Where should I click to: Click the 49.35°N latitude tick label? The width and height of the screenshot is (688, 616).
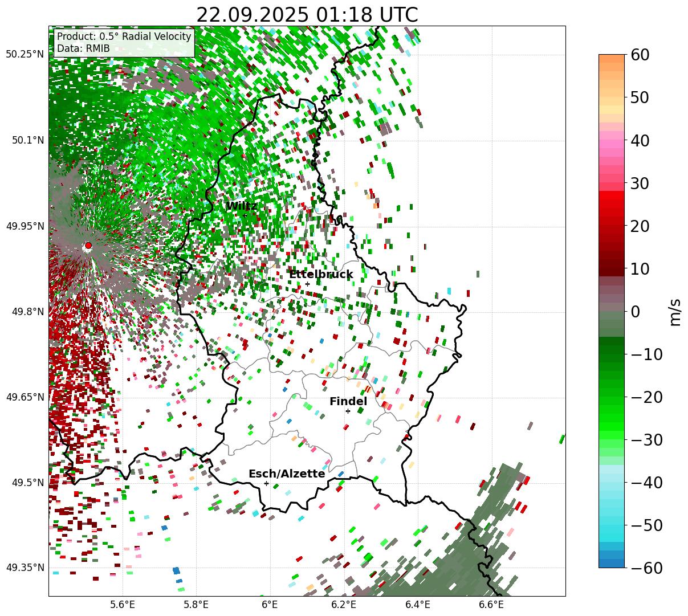pos(25,568)
